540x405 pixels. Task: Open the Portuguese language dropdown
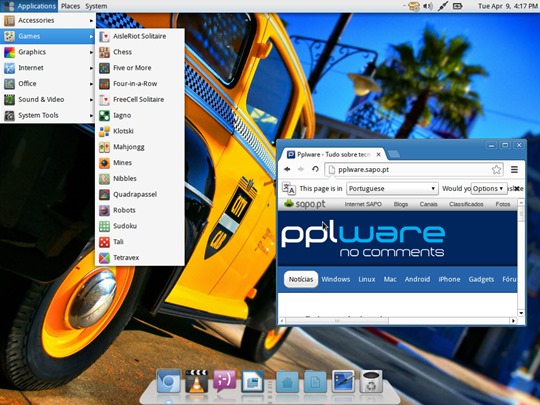(392, 189)
